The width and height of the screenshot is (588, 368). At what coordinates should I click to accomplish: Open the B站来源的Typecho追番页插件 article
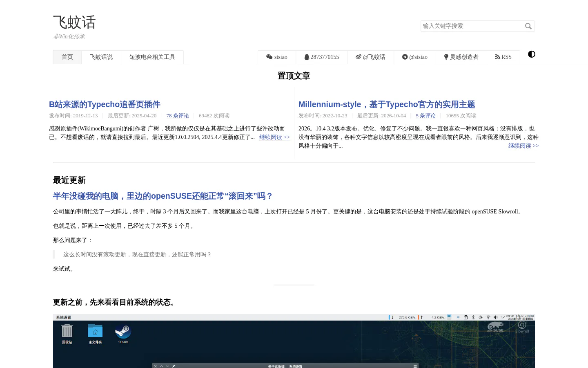click(x=105, y=104)
